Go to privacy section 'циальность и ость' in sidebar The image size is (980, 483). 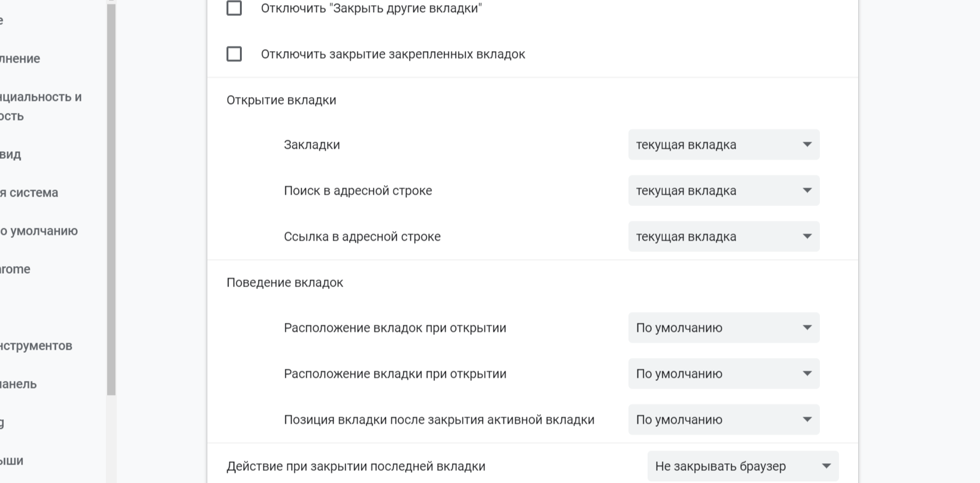pyautogui.click(x=40, y=107)
